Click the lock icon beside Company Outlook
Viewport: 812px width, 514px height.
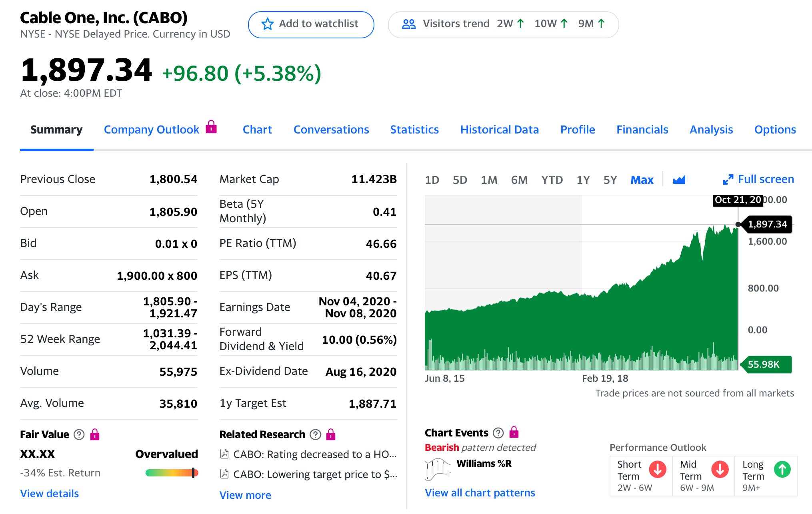[211, 127]
